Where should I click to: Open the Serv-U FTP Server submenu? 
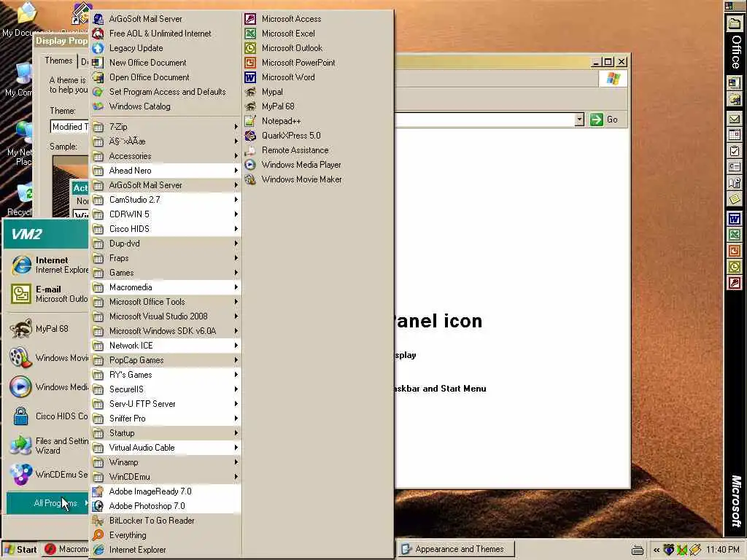tap(166, 404)
